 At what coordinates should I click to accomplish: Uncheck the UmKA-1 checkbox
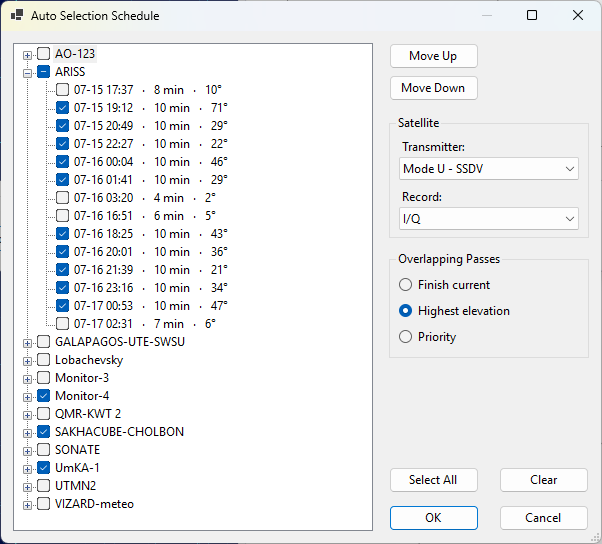coord(44,468)
